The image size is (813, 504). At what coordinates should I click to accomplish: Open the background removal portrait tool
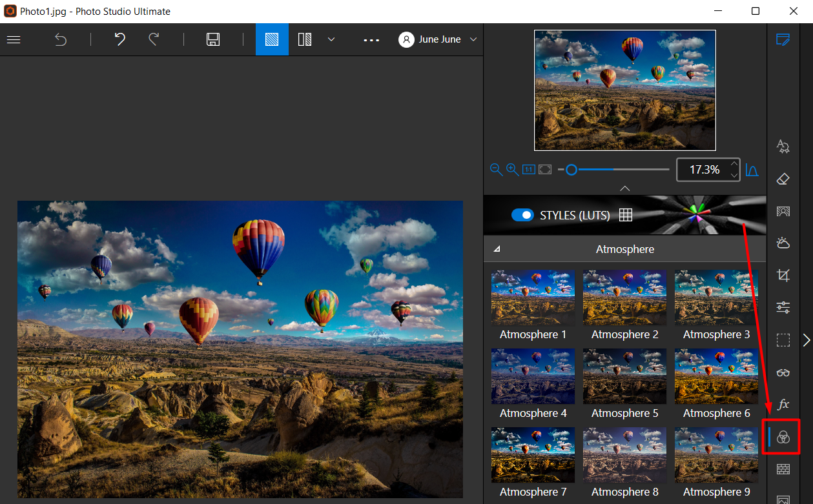(x=783, y=211)
